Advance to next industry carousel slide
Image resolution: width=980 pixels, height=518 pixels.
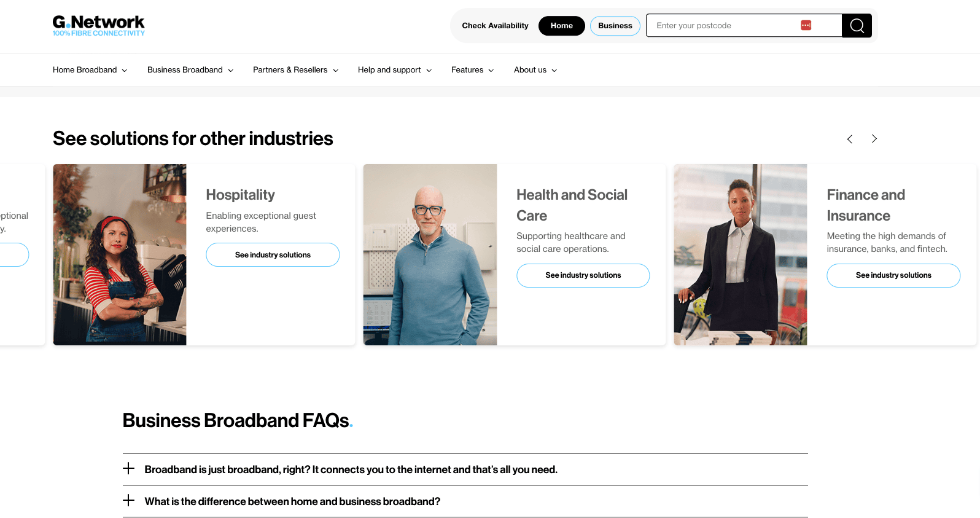[874, 139]
